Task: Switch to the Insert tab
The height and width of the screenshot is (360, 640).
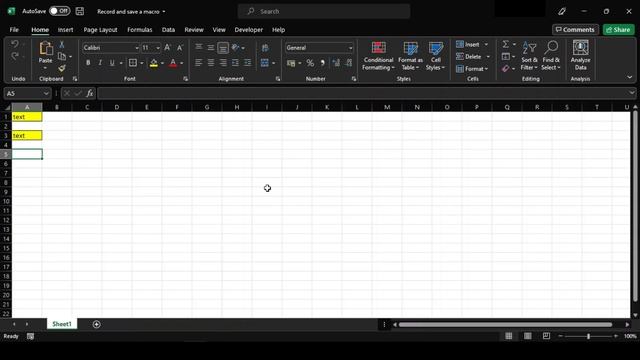Action: 65,30
